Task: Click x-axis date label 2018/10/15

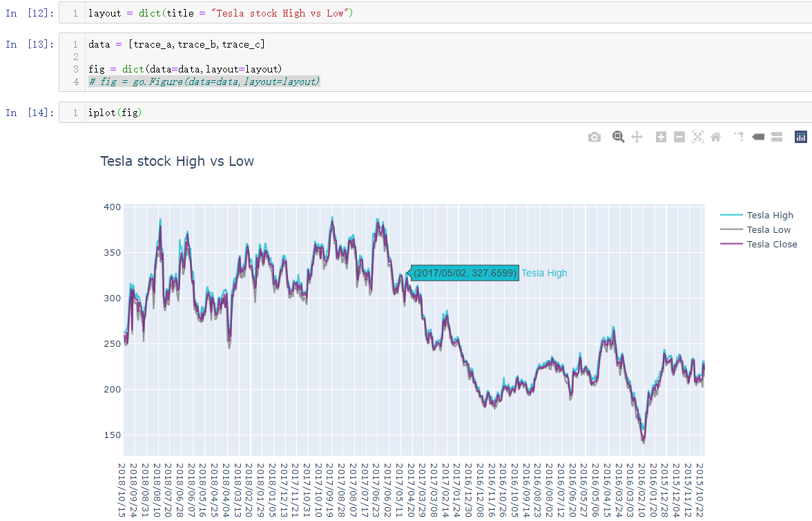Action: click(x=122, y=490)
